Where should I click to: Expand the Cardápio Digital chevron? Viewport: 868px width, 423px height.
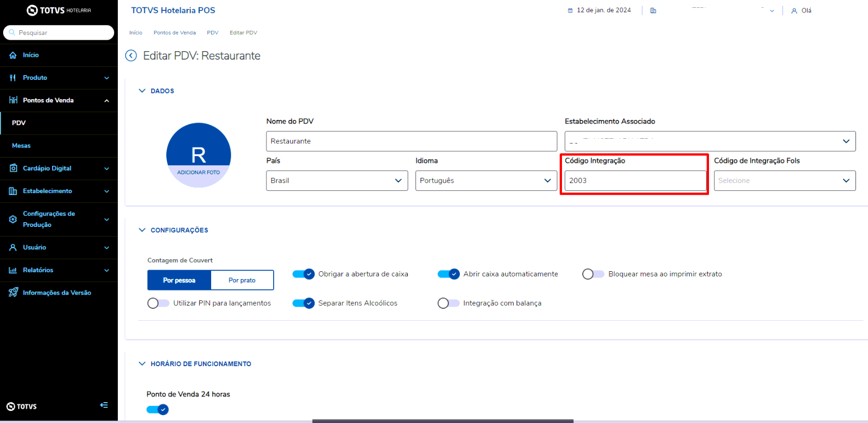coord(106,168)
